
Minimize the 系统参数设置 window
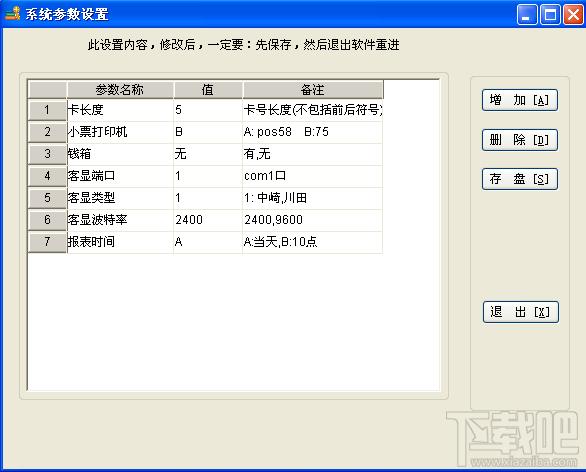tap(527, 15)
